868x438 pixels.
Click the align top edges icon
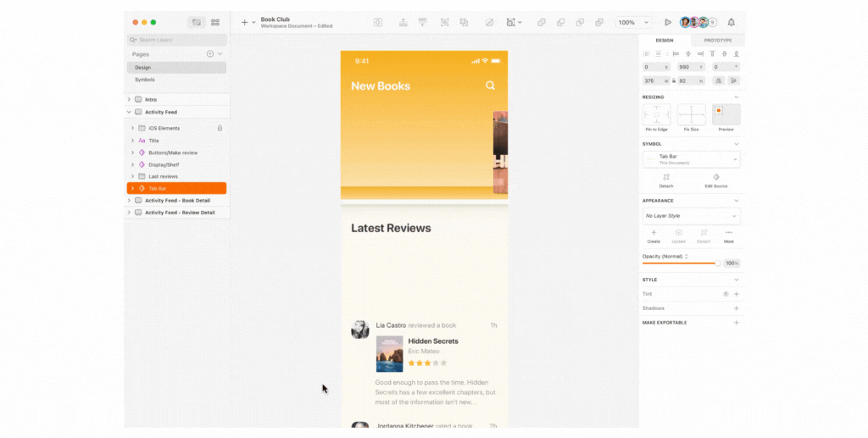pos(712,53)
